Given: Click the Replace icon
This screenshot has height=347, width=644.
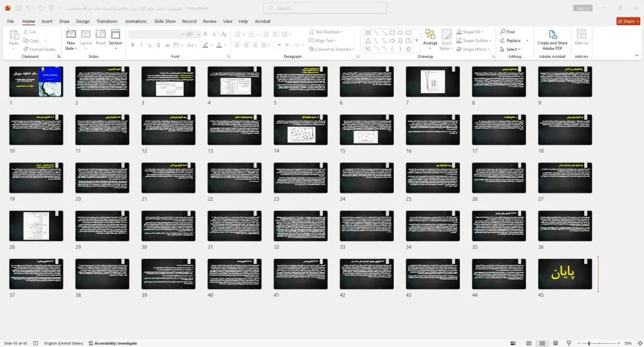Looking at the screenshot, I should 502,40.
